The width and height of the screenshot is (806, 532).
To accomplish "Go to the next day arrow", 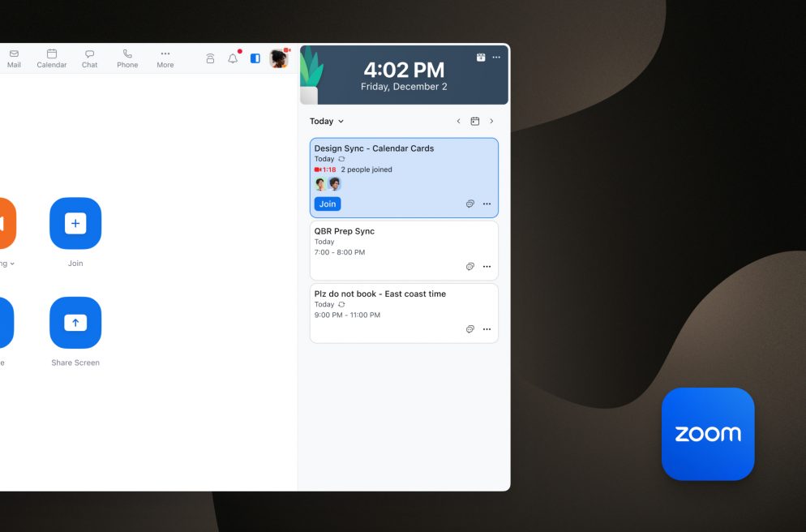I will click(491, 122).
